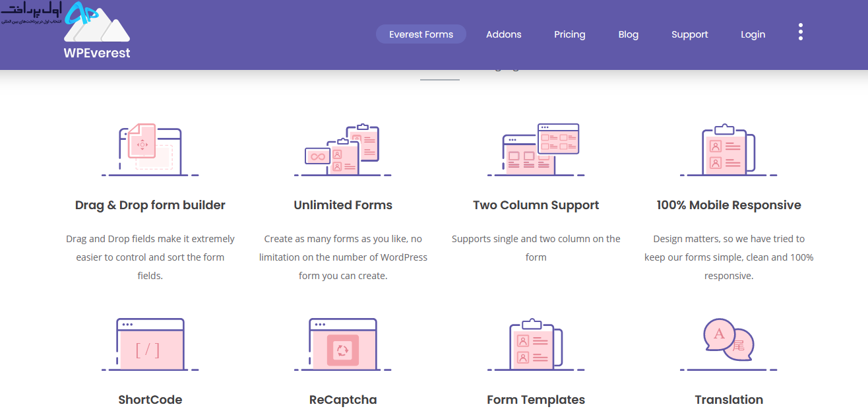Open the Addons menu item

click(x=504, y=34)
